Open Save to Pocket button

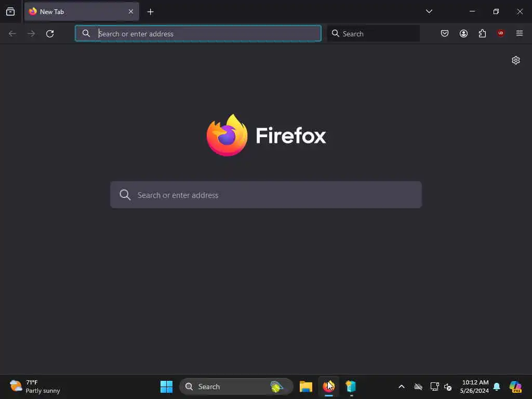(x=445, y=33)
